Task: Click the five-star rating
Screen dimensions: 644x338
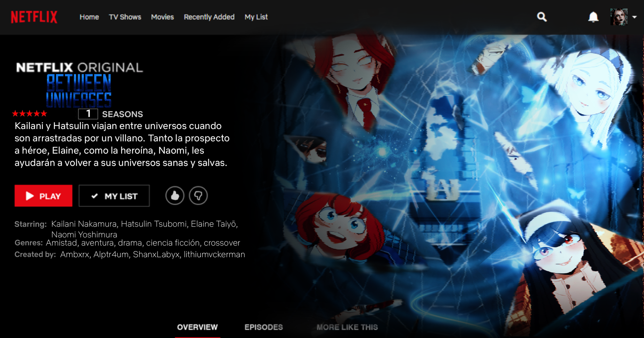Action: 30,114
